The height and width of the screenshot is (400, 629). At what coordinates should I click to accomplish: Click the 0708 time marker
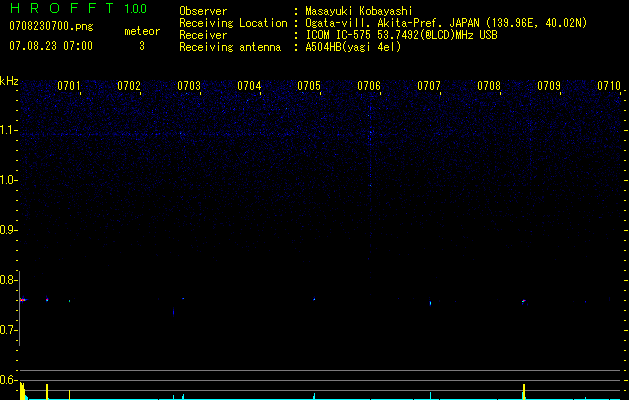coord(489,86)
